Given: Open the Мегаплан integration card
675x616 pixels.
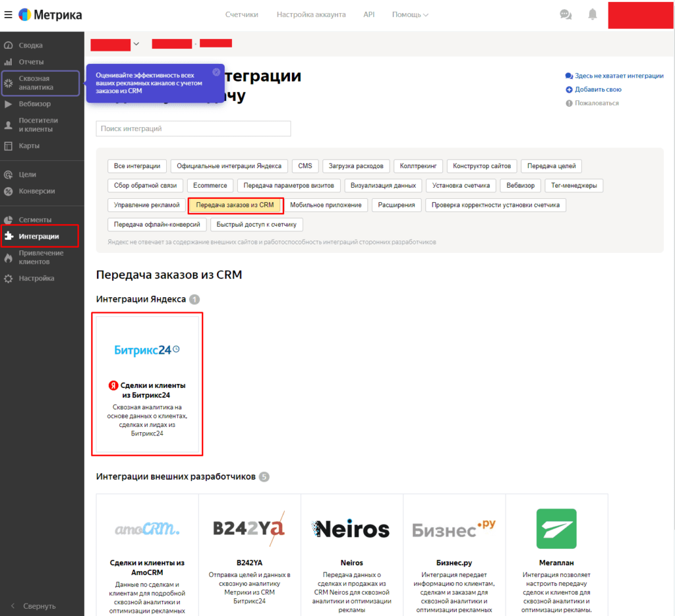Looking at the screenshot, I should tap(556, 555).
